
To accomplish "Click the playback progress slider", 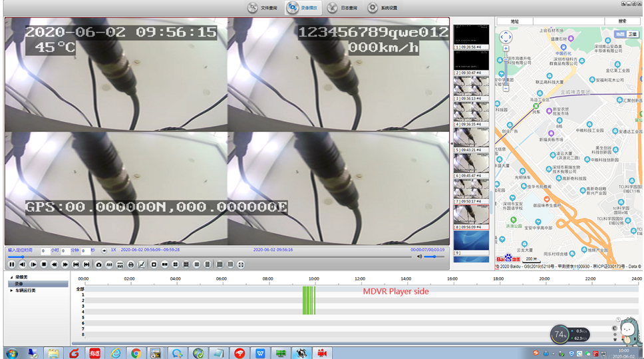I will tap(210, 256).
